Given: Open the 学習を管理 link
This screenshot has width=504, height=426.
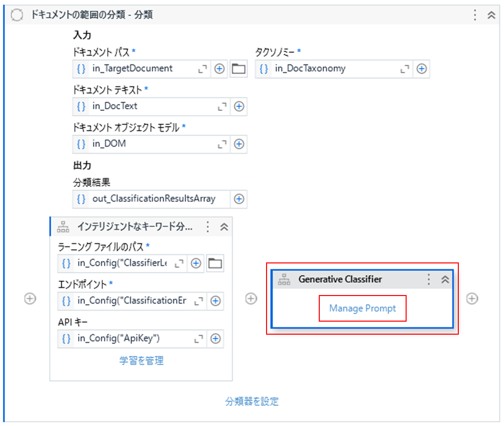Looking at the screenshot, I should point(142,360).
